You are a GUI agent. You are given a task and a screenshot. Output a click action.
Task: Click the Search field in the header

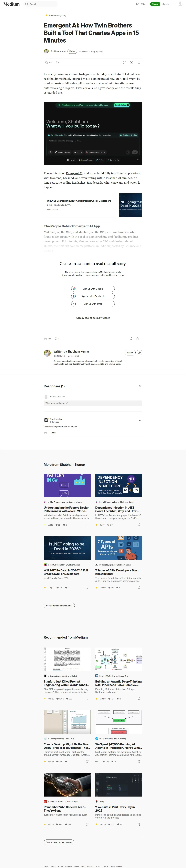(41, 4)
